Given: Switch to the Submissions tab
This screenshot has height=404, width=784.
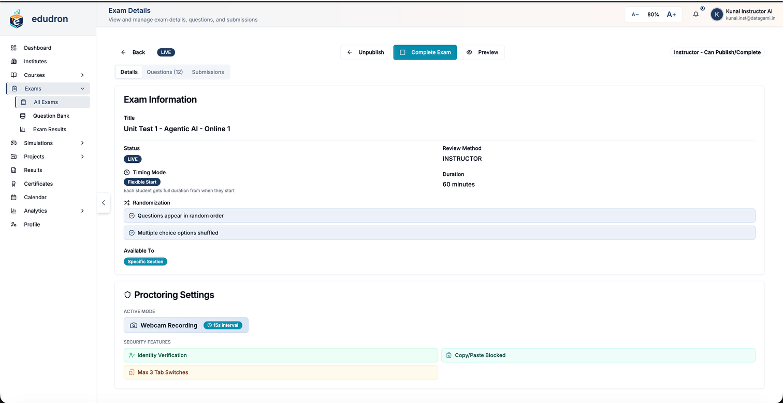Looking at the screenshot, I should point(208,72).
